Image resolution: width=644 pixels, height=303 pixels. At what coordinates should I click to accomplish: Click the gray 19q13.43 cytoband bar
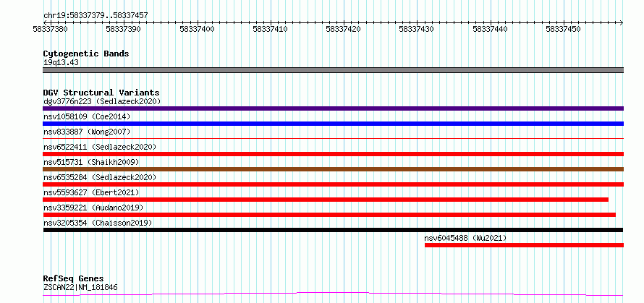click(x=333, y=70)
